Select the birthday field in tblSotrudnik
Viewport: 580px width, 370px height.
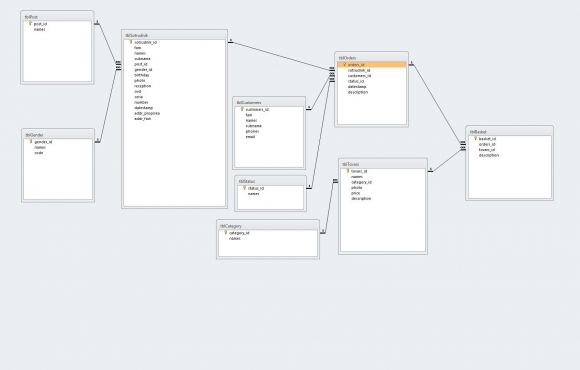[x=142, y=75]
